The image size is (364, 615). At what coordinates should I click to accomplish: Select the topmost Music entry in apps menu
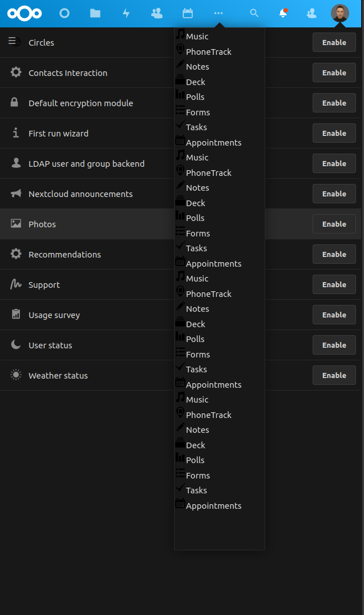[197, 37]
